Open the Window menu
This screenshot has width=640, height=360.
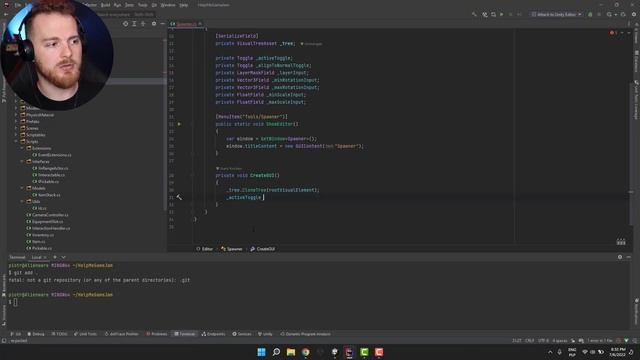167,5
